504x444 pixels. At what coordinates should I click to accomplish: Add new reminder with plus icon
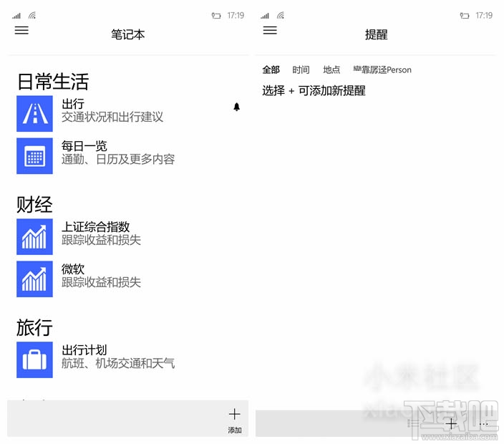(451, 423)
